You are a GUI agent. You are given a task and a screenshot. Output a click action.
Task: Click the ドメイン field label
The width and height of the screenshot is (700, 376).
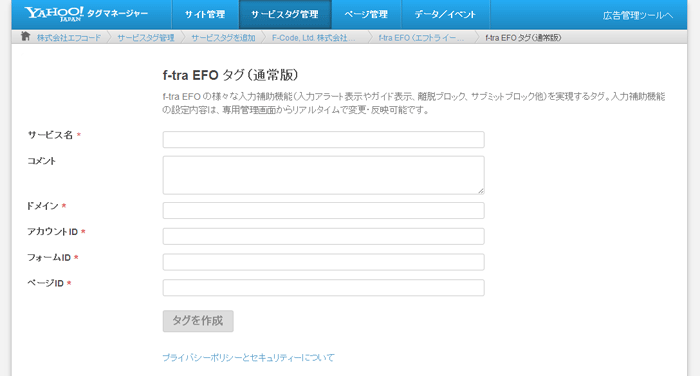43,206
